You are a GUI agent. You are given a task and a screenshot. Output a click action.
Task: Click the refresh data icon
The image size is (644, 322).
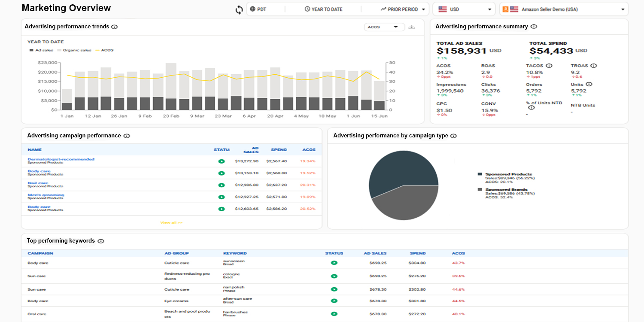(x=239, y=9)
